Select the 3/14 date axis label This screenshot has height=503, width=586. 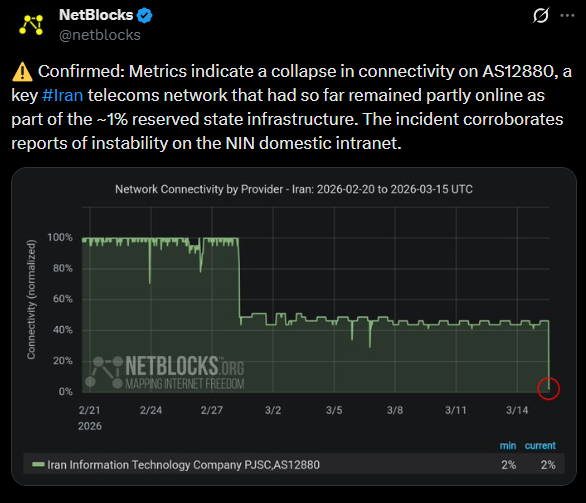[x=517, y=410]
